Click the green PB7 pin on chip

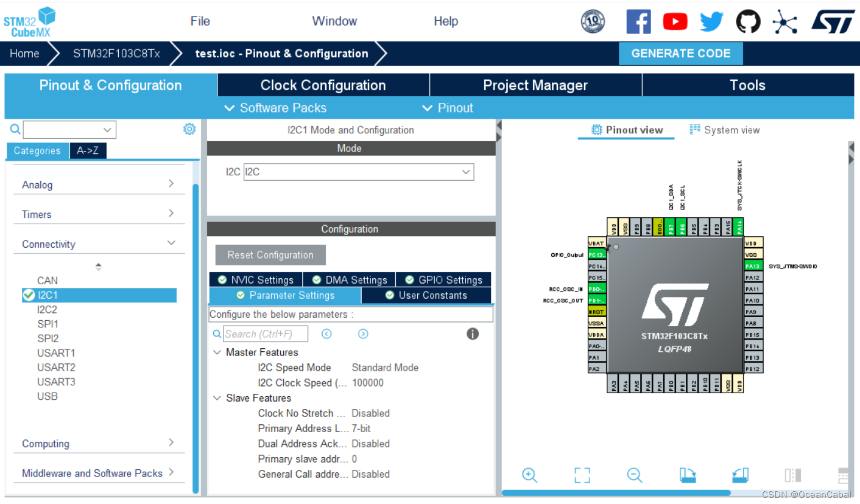click(x=671, y=227)
